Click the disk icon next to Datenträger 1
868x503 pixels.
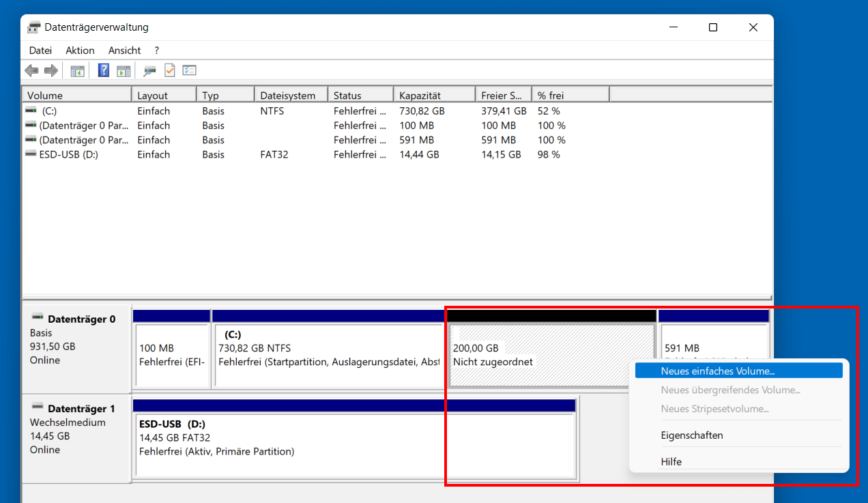click(38, 407)
